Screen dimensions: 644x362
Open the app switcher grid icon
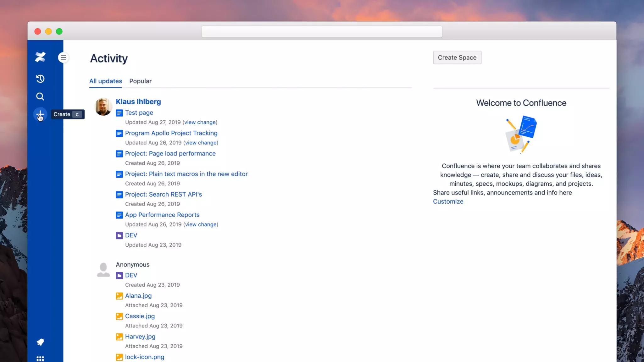40,359
